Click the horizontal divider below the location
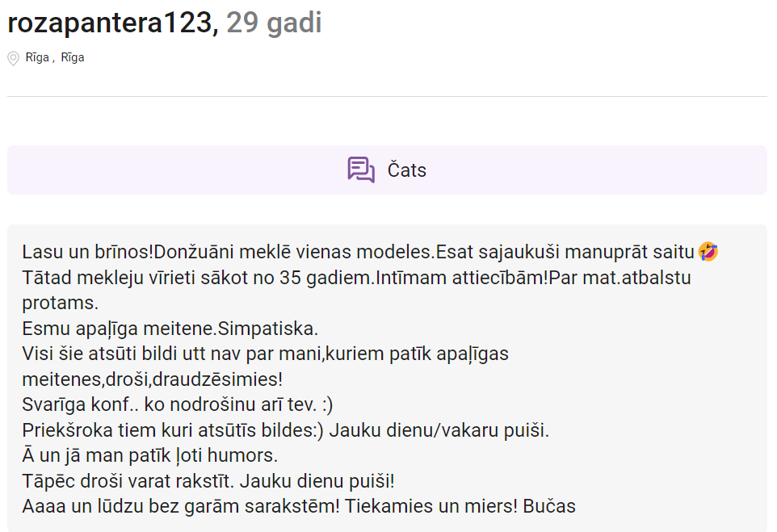Image resolution: width=777 pixels, height=532 pixels. pos(387,97)
